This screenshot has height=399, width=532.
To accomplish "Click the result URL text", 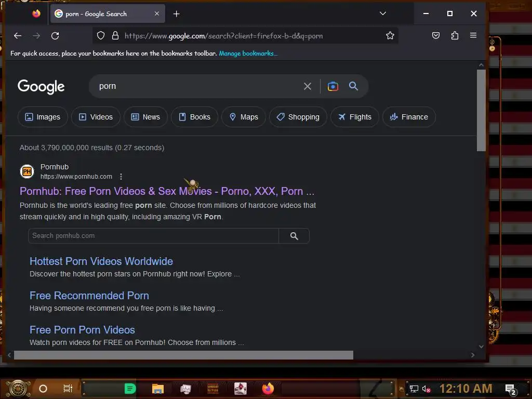I will (76, 177).
